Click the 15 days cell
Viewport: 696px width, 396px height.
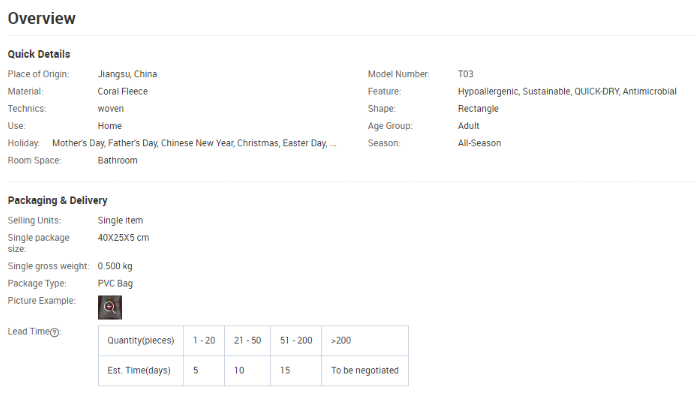[x=296, y=371]
